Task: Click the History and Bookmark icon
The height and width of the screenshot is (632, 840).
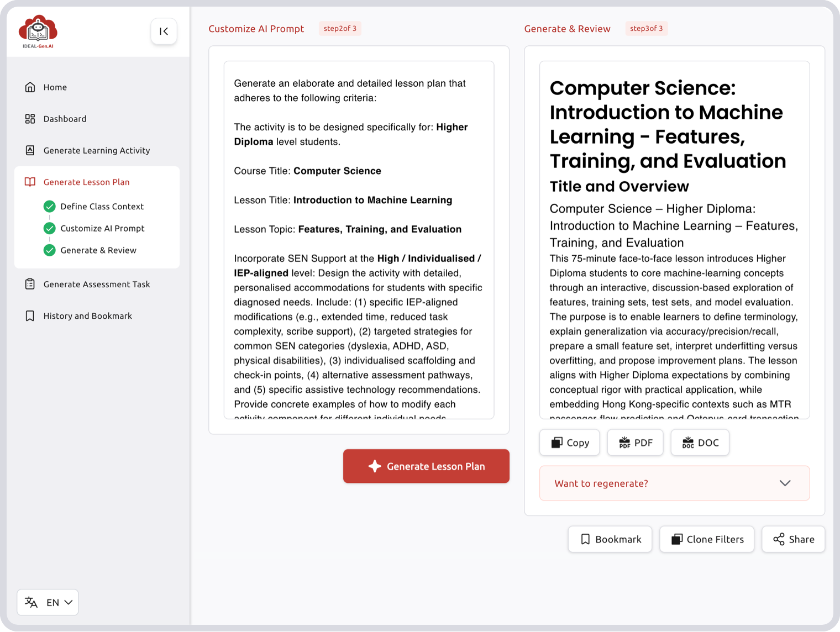Action: coord(30,316)
